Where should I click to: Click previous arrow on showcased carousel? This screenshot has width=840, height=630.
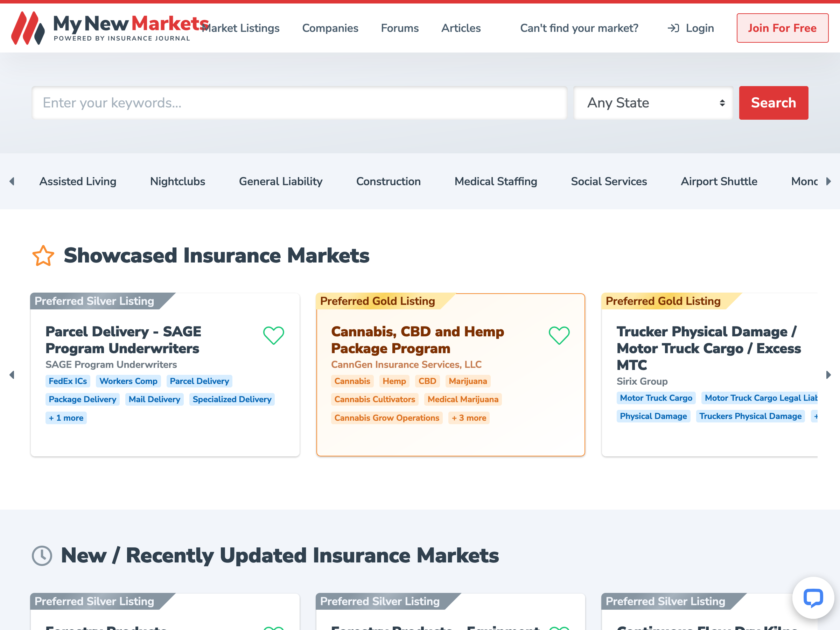click(12, 375)
